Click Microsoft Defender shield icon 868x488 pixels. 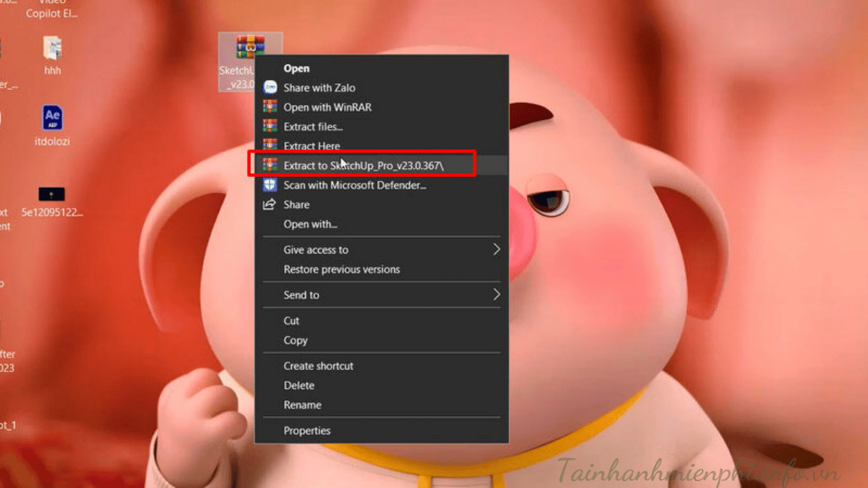pyautogui.click(x=270, y=185)
